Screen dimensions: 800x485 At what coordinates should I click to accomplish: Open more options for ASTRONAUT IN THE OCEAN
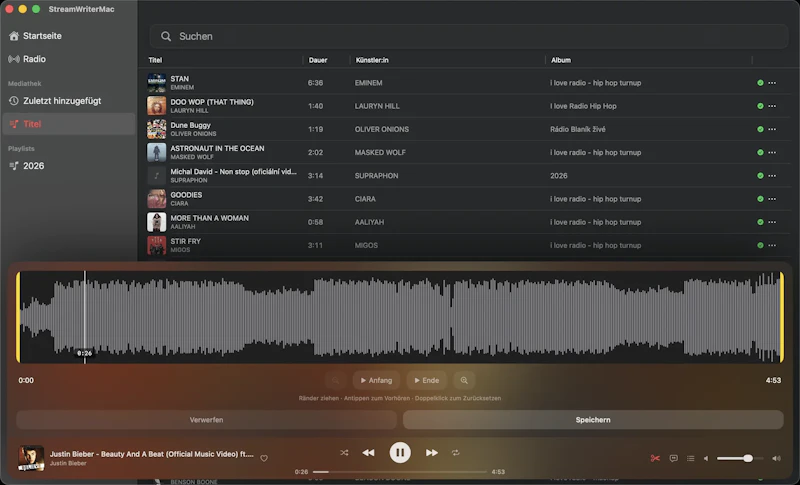click(x=772, y=152)
